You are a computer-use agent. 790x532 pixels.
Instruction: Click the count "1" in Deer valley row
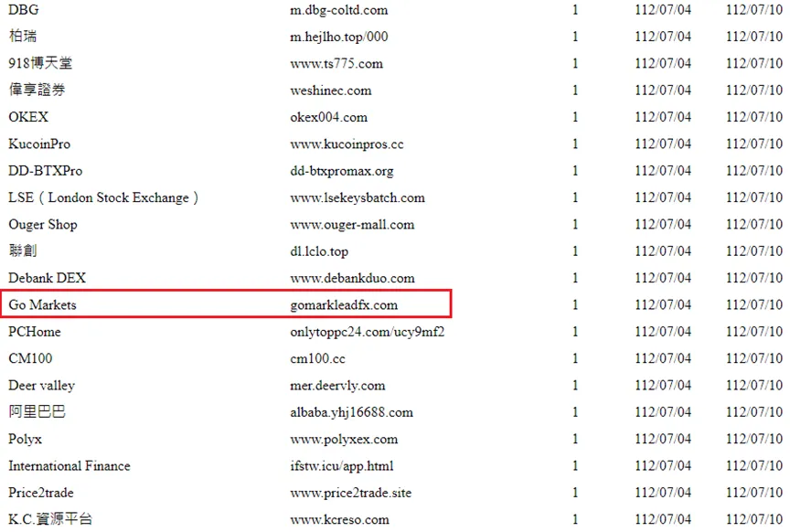pos(575,386)
